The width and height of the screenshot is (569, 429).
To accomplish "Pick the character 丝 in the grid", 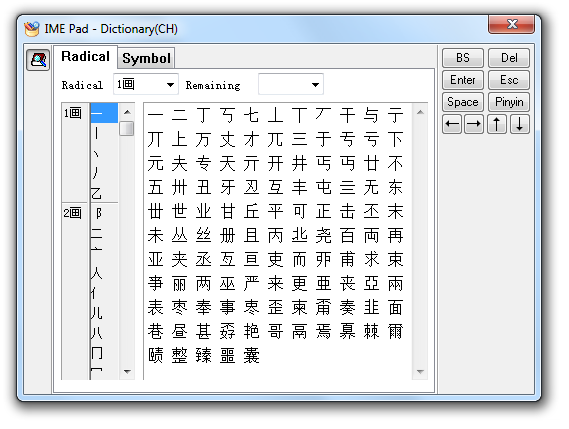I will 204,236.
